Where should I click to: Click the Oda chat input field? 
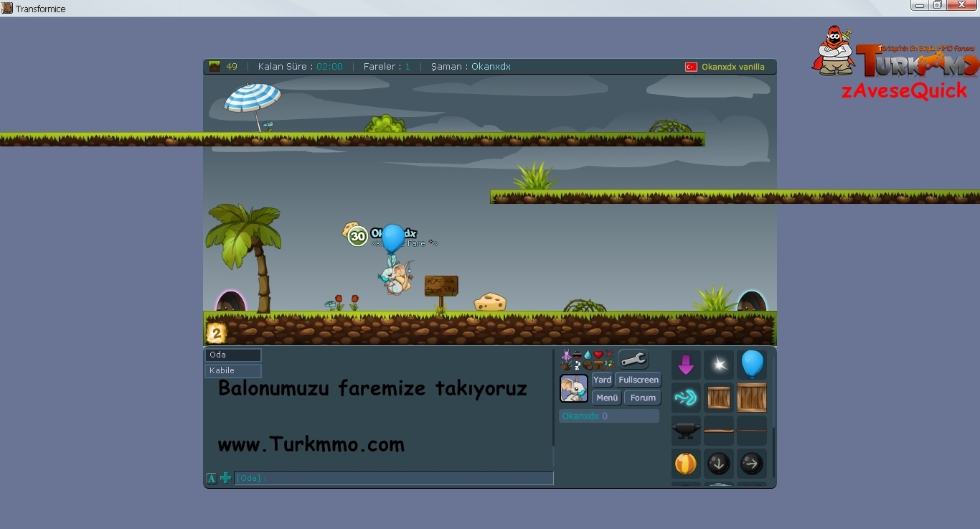click(394, 478)
